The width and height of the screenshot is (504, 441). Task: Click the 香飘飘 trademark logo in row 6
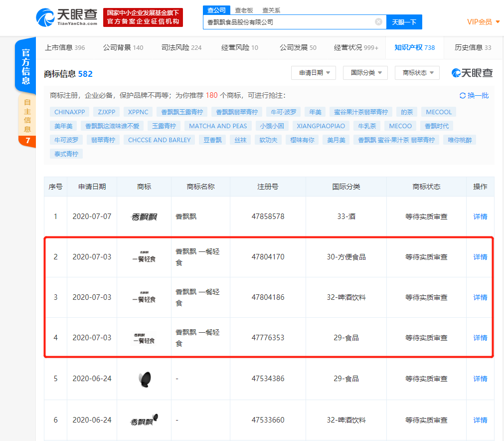(144, 420)
